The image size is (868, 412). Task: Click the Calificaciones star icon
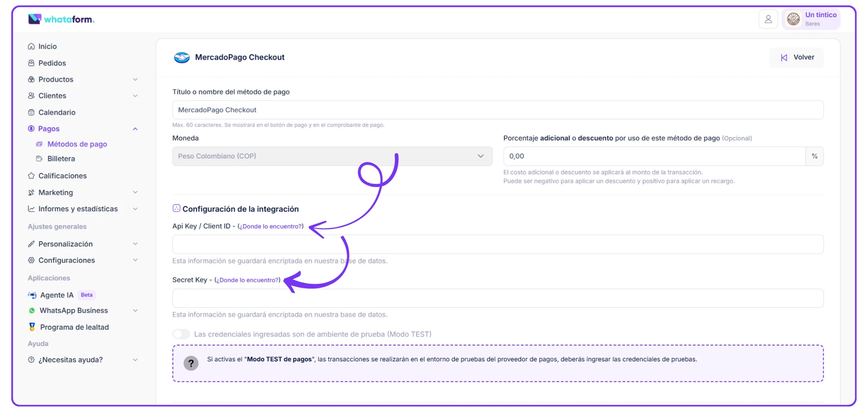point(31,176)
